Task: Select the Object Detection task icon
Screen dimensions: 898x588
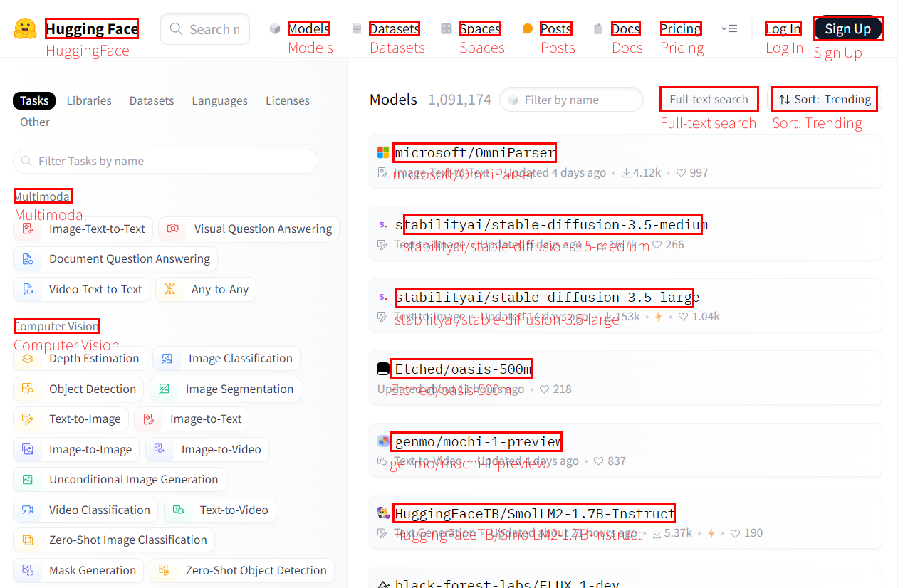Action: pyautogui.click(x=28, y=389)
